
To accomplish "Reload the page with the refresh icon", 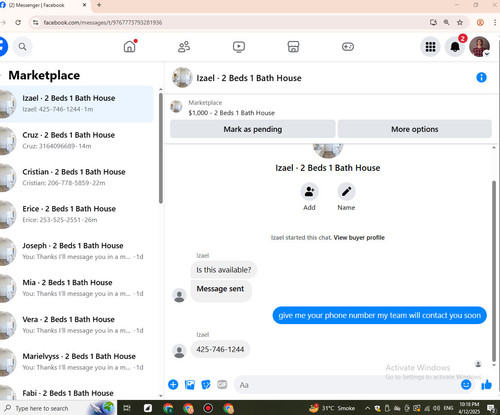I will pos(18,22).
